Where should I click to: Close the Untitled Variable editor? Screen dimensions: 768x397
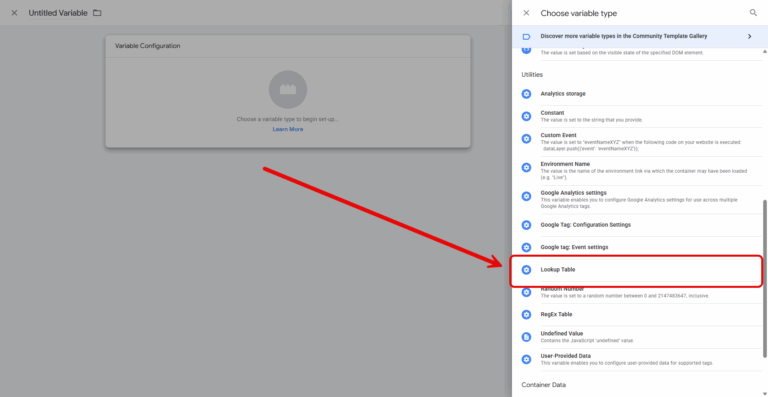(x=14, y=13)
